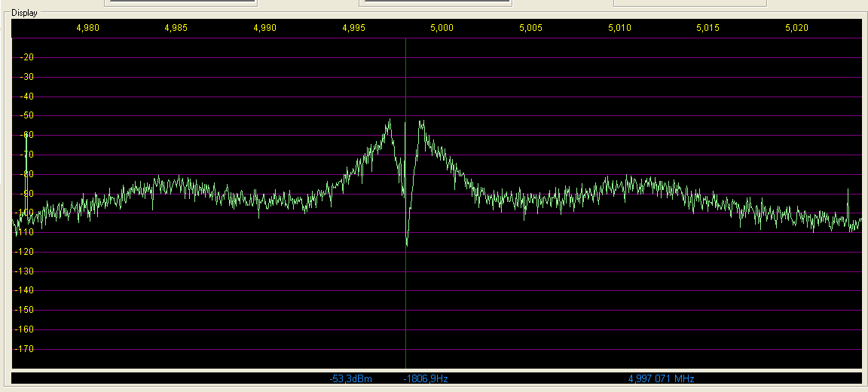Screen dimensions: 868x392
Task: Click the 5,000 frequency label on the axis
Action: click(x=442, y=28)
